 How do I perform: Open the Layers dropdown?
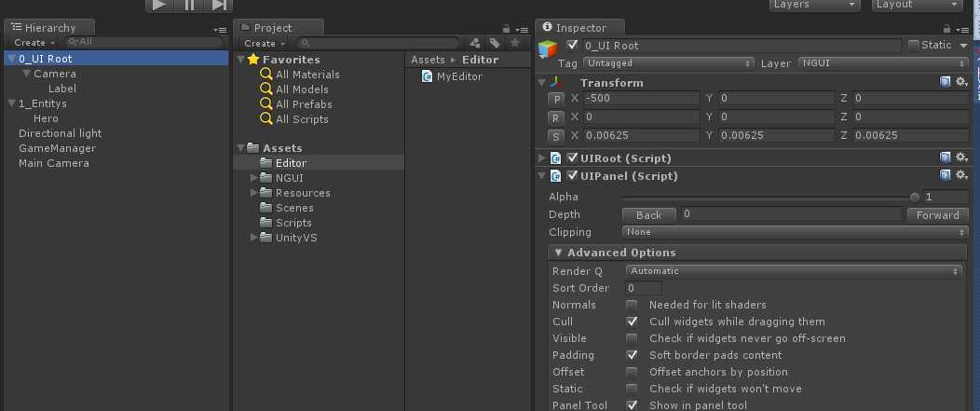click(x=815, y=5)
